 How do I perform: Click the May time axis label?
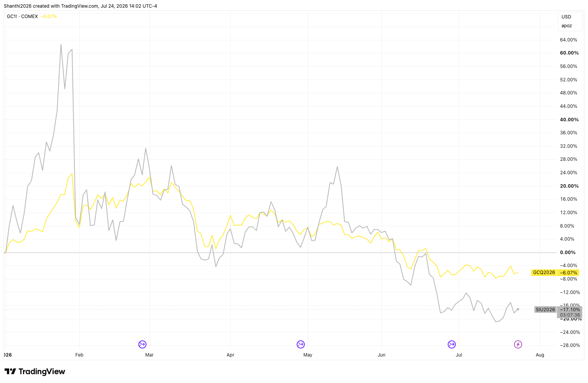(308, 355)
